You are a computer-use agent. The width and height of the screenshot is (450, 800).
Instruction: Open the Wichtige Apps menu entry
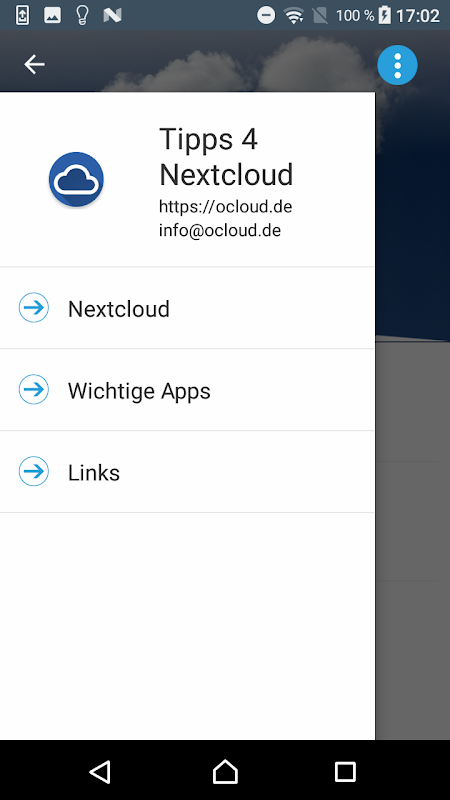[x=187, y=390]
